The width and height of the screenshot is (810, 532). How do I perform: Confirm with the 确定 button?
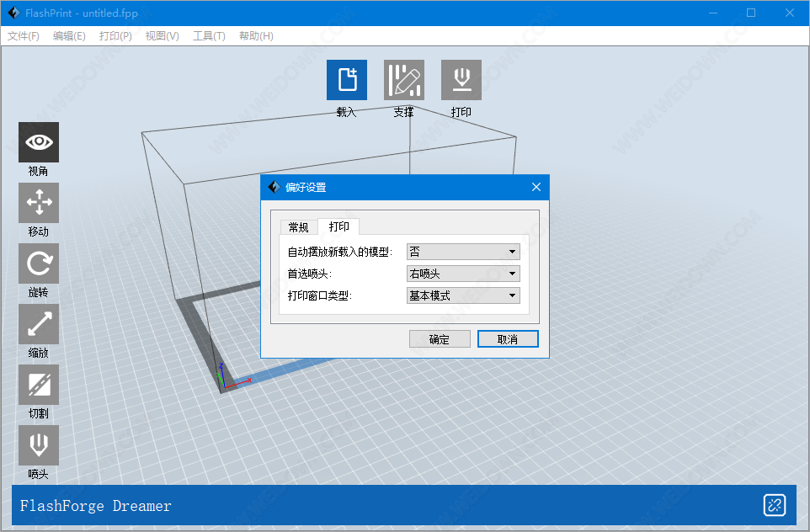pos(440,339)
